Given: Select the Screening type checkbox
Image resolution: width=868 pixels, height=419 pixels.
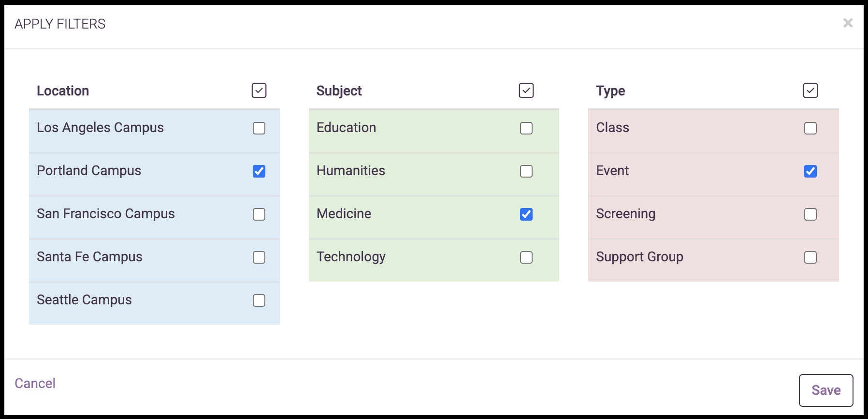Looking at the screenshot, I should tap(810, 214).
